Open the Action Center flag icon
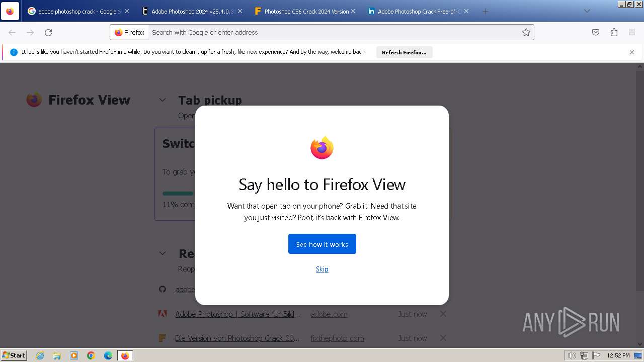 (x=596, y=355)
